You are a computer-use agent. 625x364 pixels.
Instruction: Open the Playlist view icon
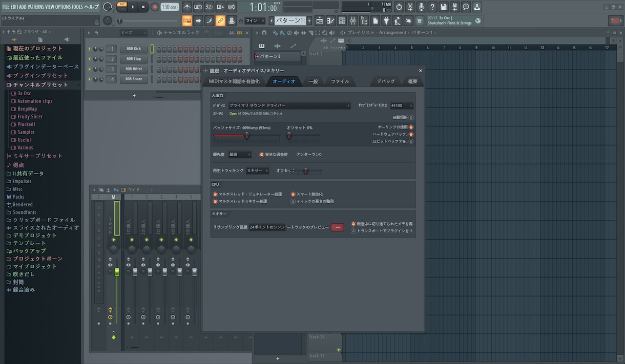(319, 20)
